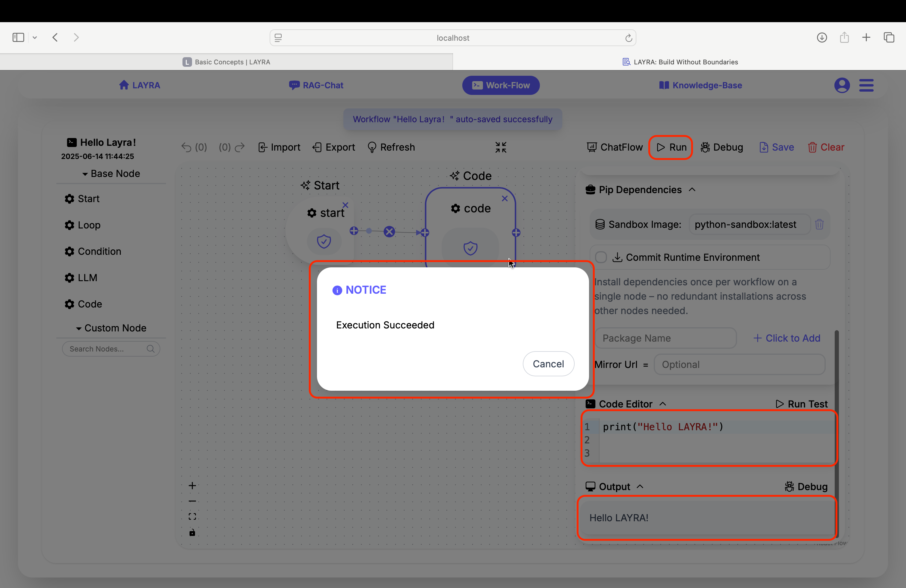Reload the page with the refresh icon
The height and width of the screenshot is (588, 906).
coord(629,38)
